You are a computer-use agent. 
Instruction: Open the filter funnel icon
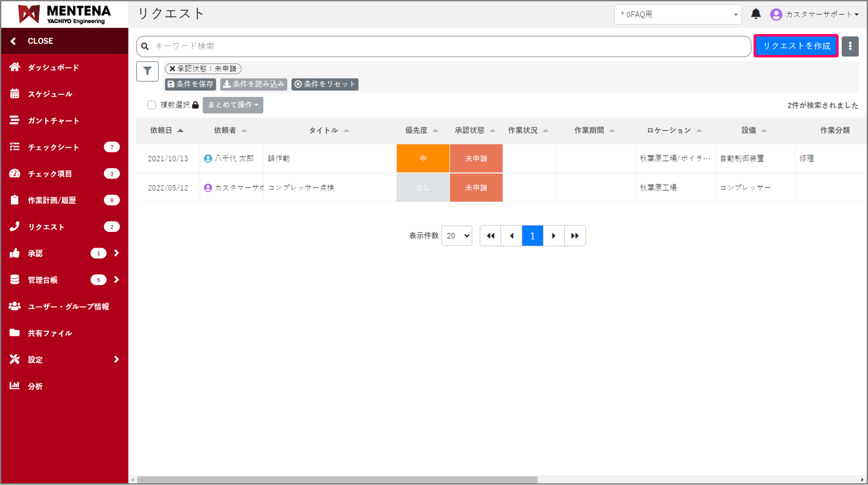(x=147, y=71)
